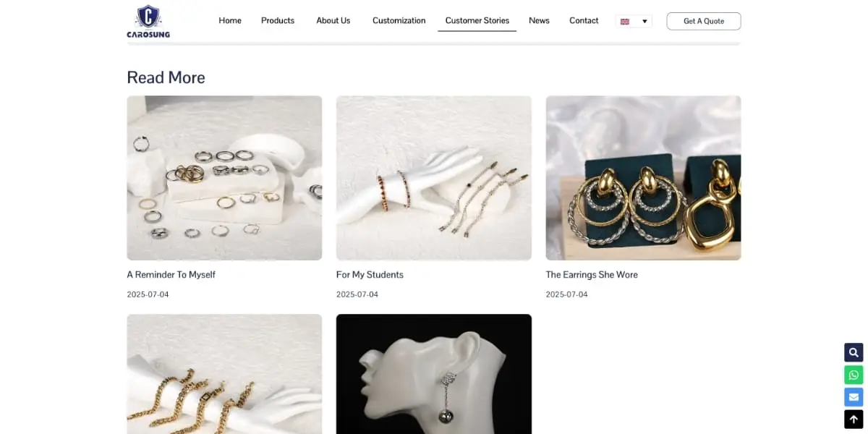The width and height of the screenshot is (868, 434).
Task: Open the WhatsApp chat icon
Action: (x=854, y=375)
